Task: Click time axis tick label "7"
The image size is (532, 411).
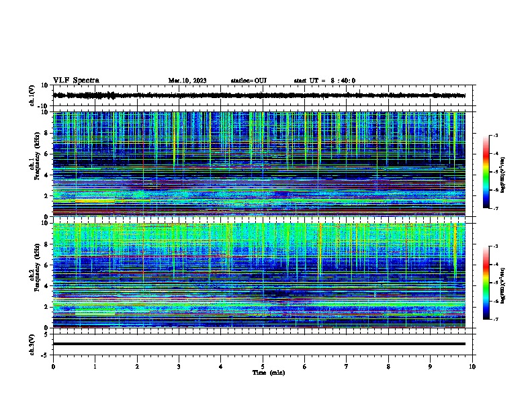Action: (x=347, y=367)
